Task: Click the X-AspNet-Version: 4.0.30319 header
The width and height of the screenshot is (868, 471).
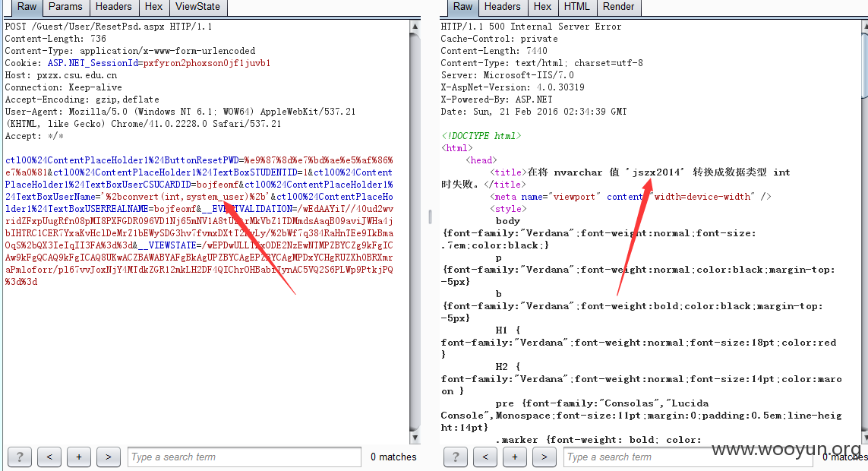Action: (513, 87)
